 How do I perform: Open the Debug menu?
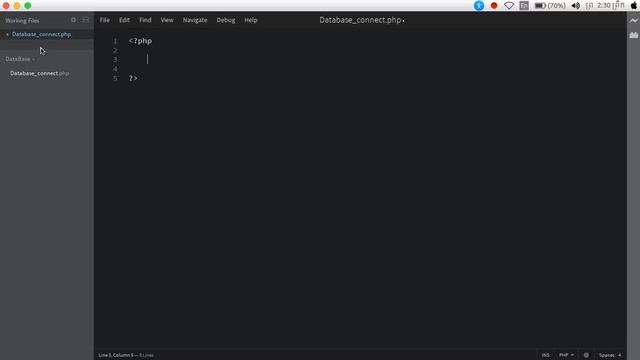pos(226,20)
